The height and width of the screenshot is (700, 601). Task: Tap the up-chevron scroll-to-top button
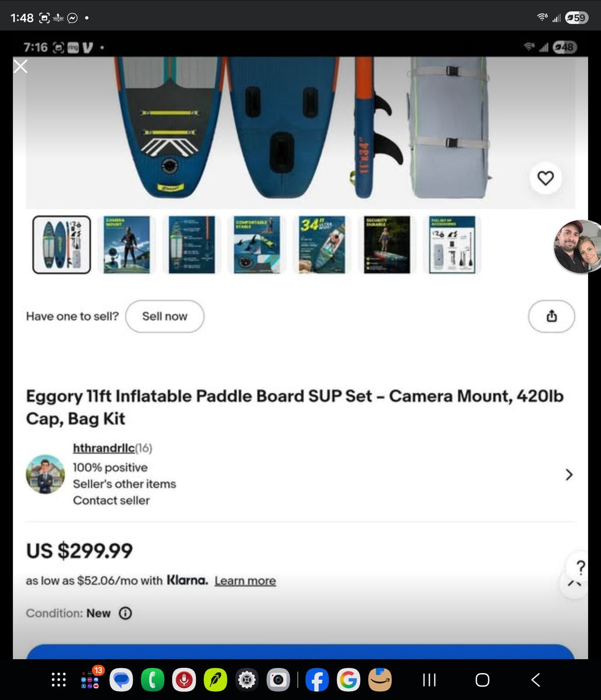click(x=574, y=583)
